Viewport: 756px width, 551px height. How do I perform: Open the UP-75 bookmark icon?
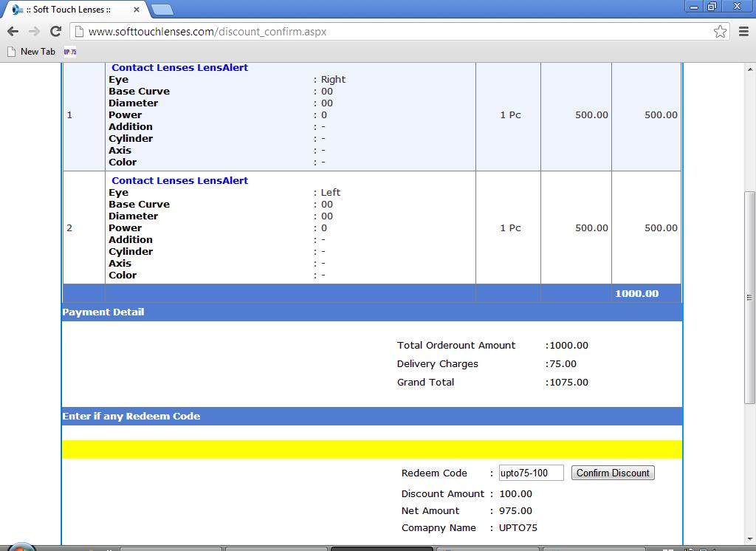[x=70, y=52]
